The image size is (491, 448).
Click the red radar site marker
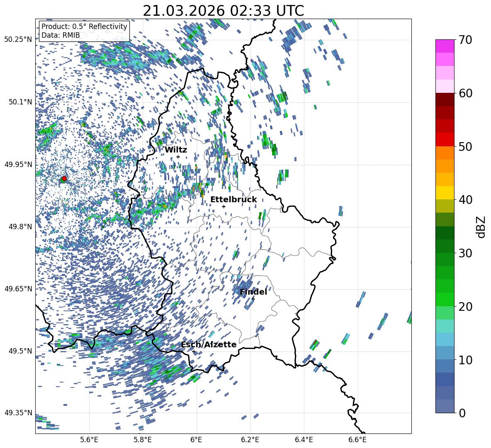click(64, 179)
